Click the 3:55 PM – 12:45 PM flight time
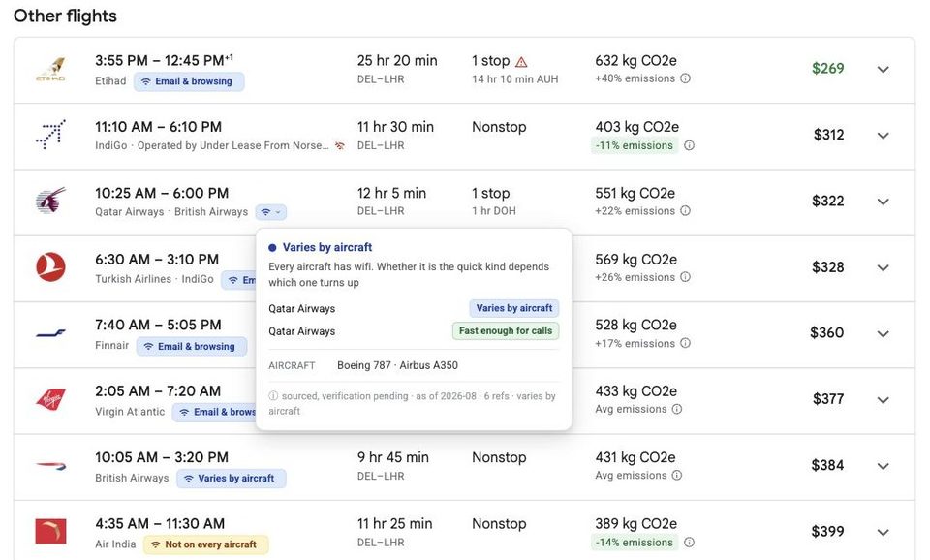 pyautogui.click(x=165, y=60)
